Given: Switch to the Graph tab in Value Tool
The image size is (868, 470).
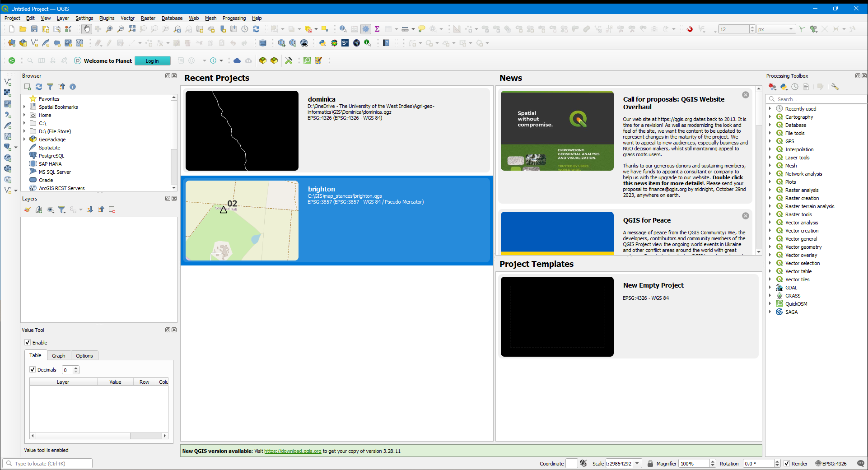Looking at the screenshot, I should (x=58, y=355).
